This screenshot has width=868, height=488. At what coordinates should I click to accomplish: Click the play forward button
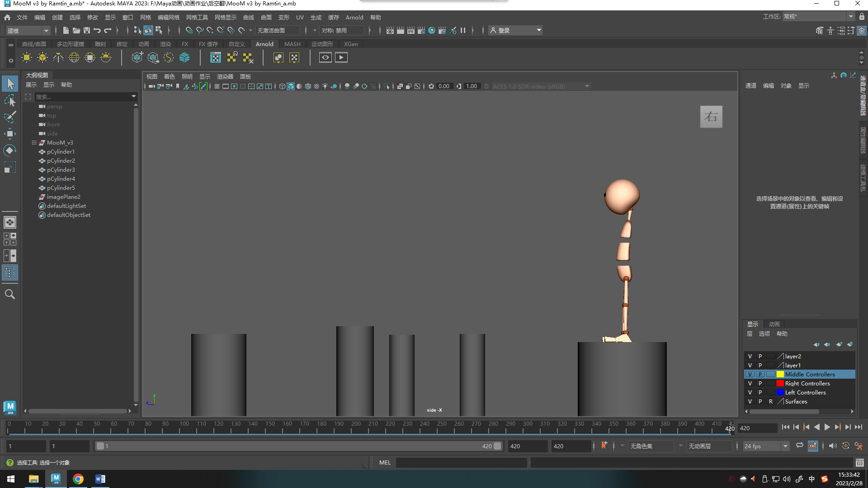coord(827,427)
